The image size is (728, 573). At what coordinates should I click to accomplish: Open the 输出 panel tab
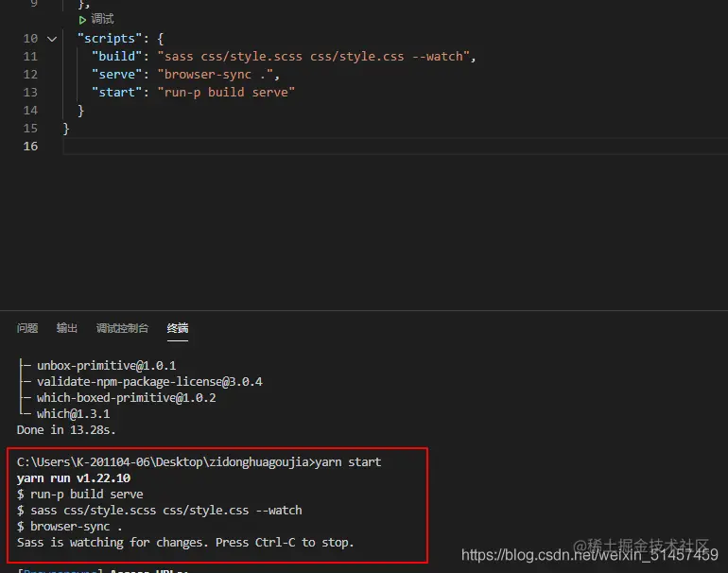(x=67, y=328)
